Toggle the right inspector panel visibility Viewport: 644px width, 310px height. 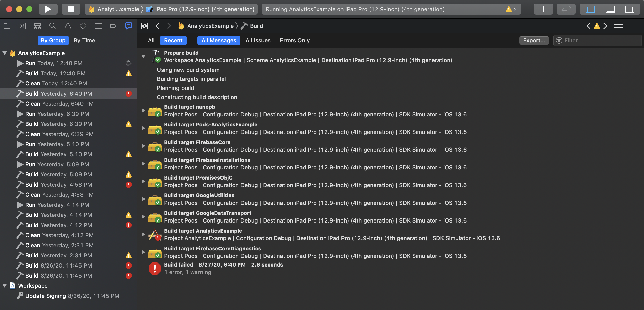[630, 9]
